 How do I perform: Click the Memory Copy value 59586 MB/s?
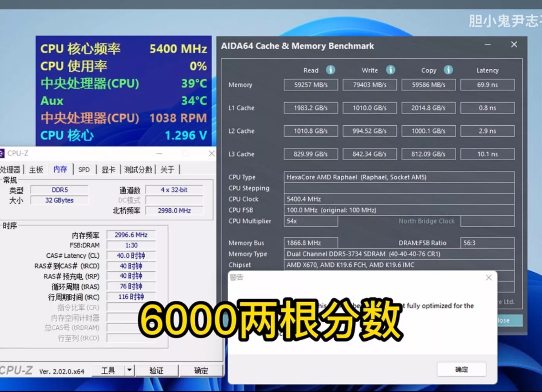[x=429, y=85]
